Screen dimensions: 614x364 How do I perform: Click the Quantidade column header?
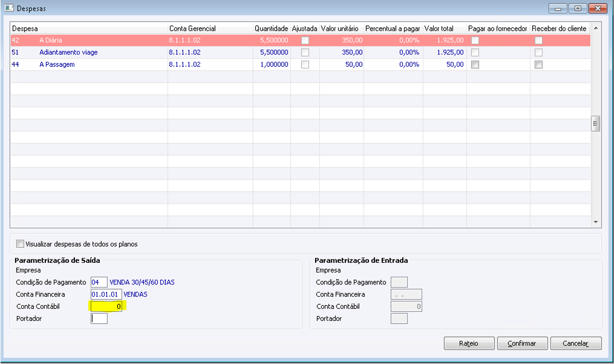point(272,28)
